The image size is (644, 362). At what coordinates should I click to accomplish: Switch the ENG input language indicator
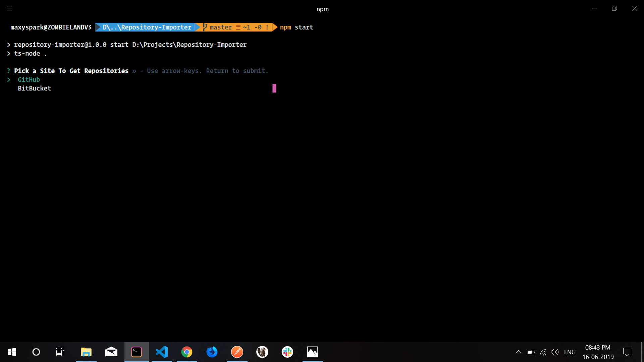click(x=570, y=352)
